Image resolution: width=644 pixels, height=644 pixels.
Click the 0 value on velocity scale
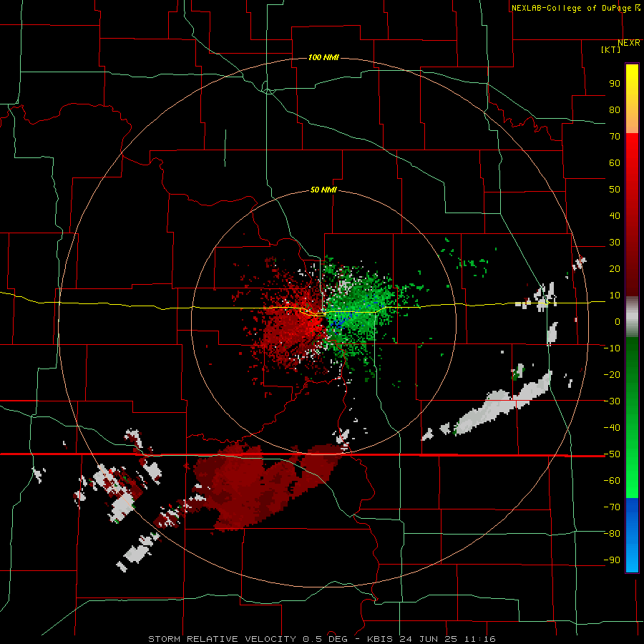[618, 321]
